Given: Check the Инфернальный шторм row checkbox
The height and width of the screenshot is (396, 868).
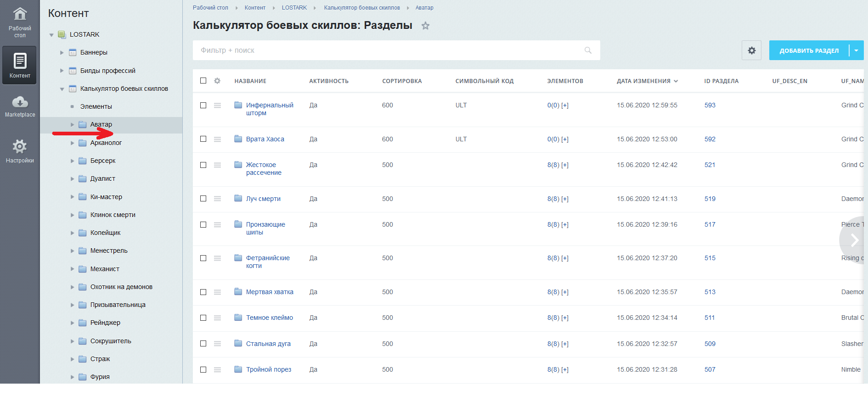Looking at the screenshot, I should (x=203, y=105).
